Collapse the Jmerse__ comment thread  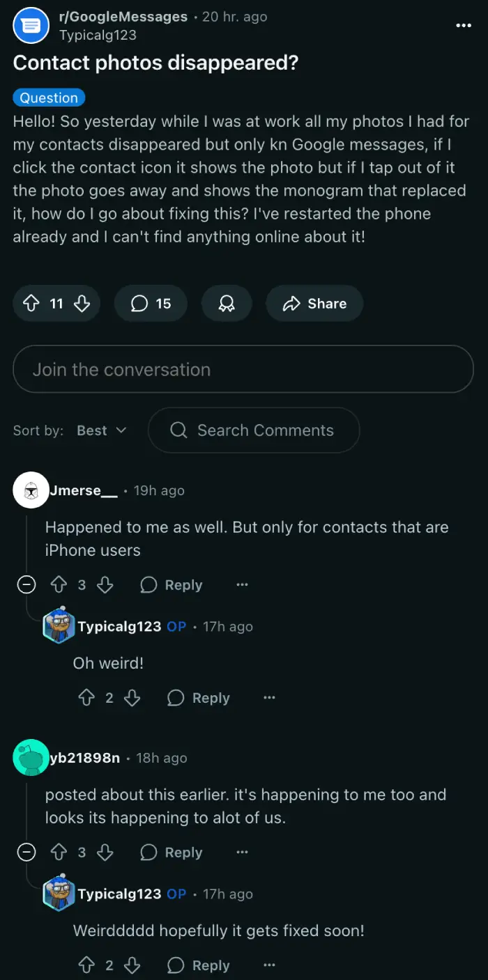(26, 585)
